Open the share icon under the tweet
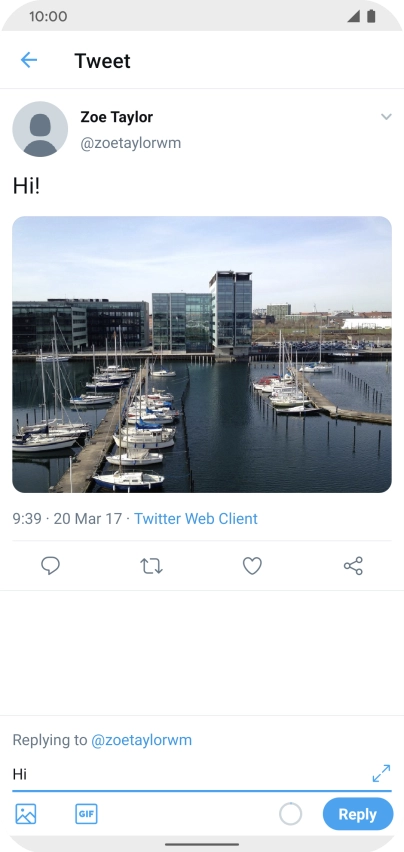 (353, 566)
